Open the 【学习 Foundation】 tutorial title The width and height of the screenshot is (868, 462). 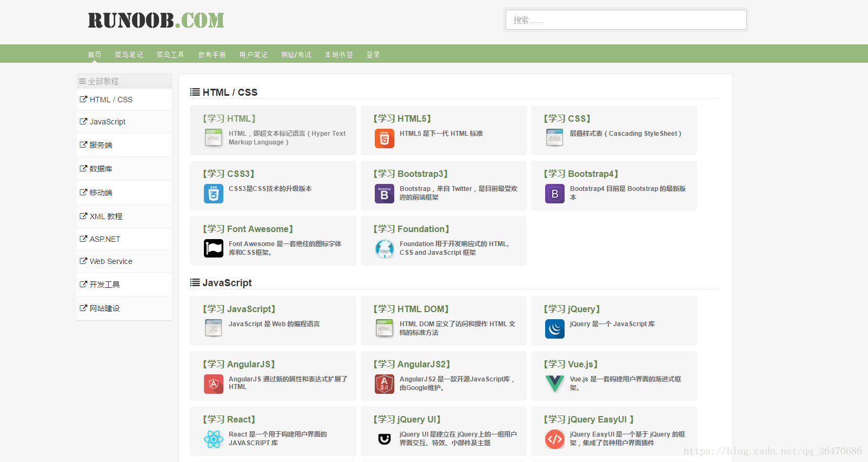point(412,229)
